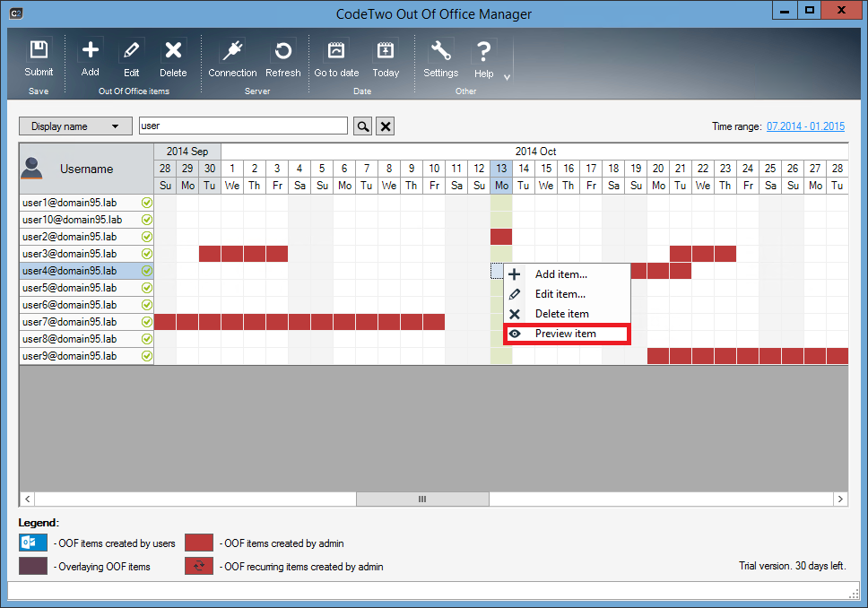Click the green check next to user10@domain95.lab
868x608 pixels.
(x=147, y=220)
